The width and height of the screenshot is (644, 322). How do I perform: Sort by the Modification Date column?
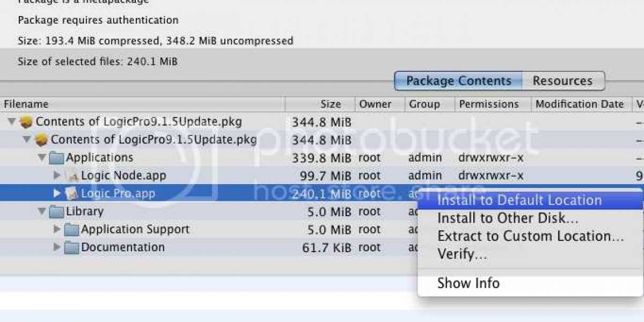point(580,104)
